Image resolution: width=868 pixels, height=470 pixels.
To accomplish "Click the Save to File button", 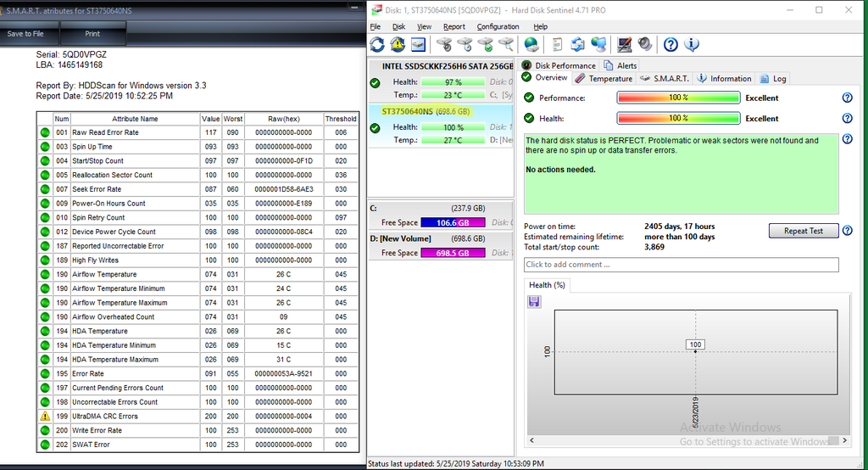I will click(x=26, y=34).
